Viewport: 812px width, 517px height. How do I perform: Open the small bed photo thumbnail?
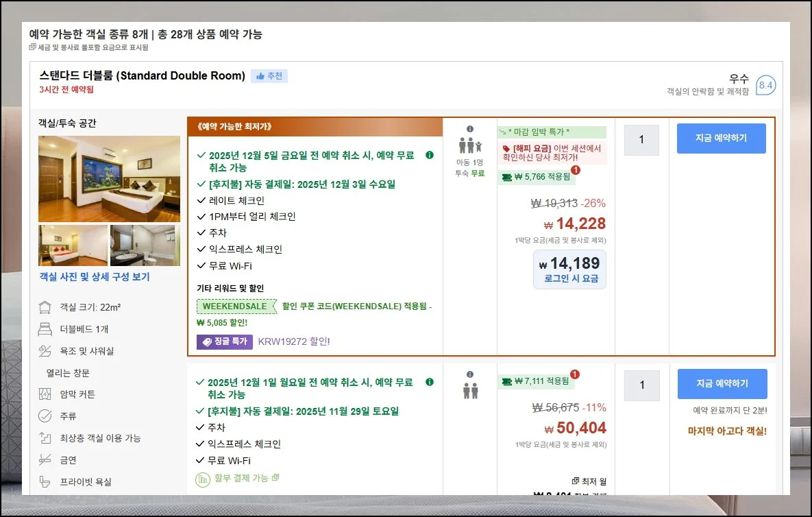coord(73,245)
